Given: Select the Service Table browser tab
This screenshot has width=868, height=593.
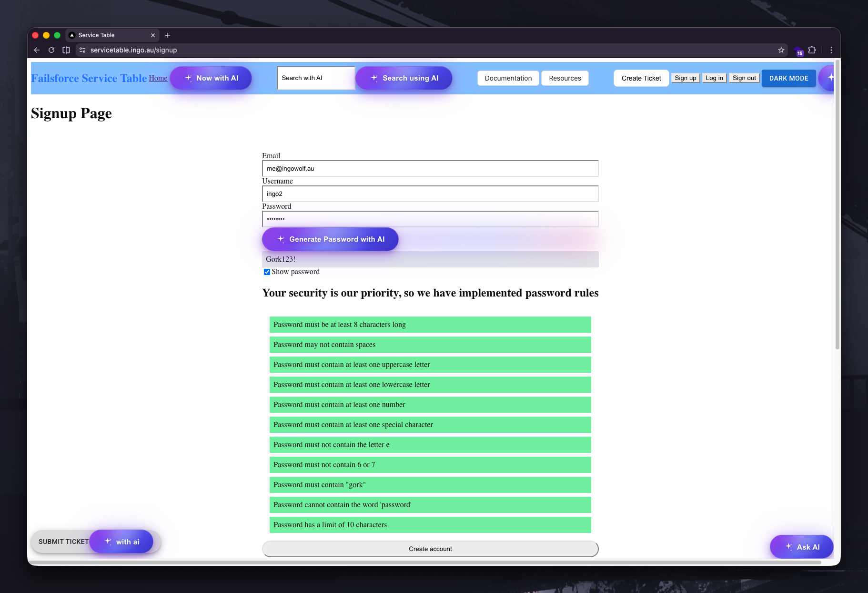Looking at the screenshot, I should pyautogui.click(x=110, y=35).
